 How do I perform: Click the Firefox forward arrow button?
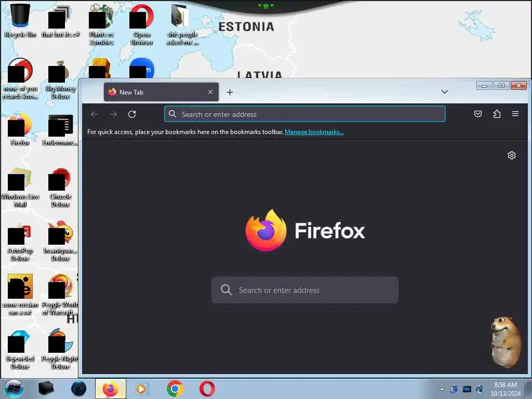(113, 114)
